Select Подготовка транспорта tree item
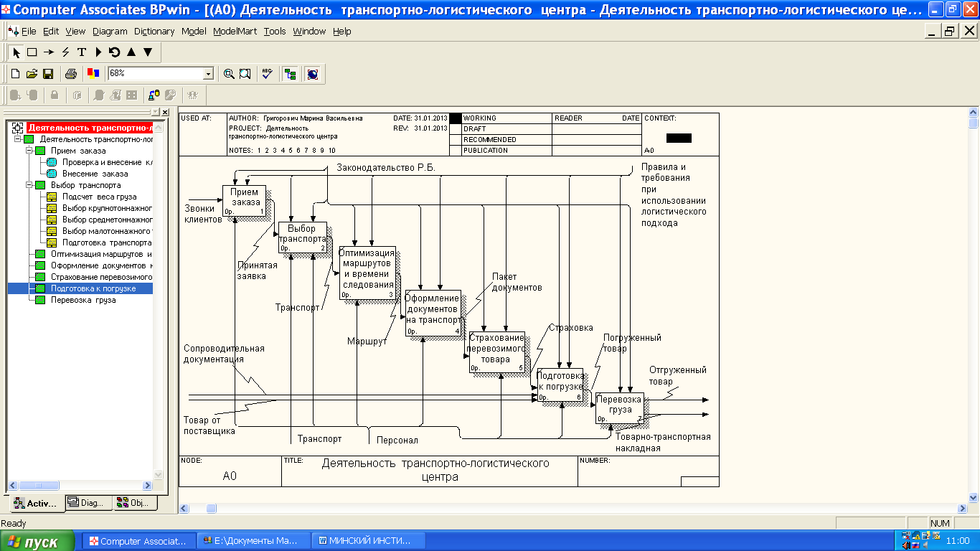The height and width of the screenshot is (551, 980). (x=108, y=242)
